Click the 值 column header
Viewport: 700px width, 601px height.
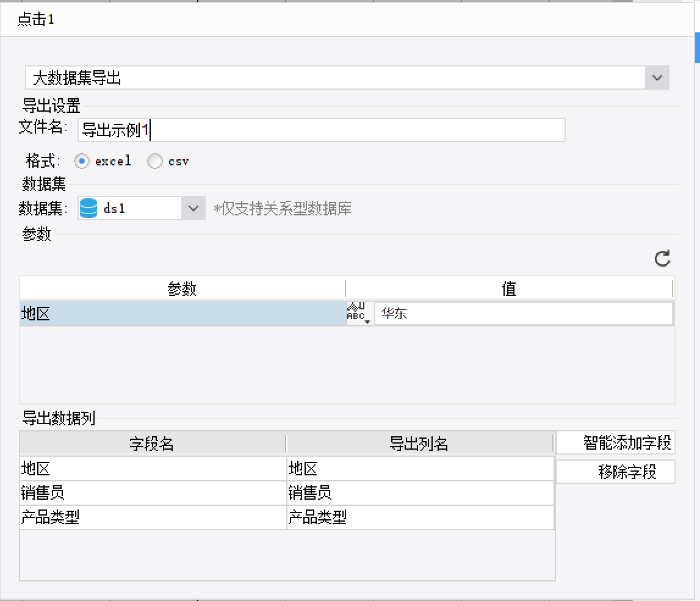[509, 289]
